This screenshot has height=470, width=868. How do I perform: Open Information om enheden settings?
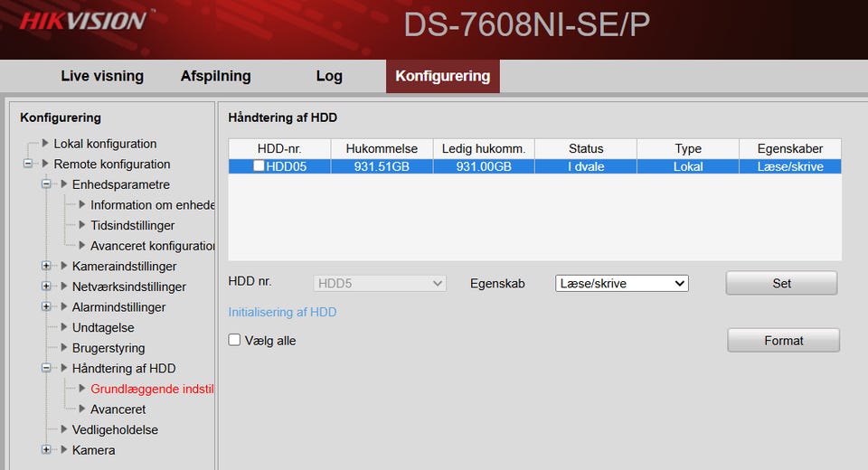[x=152, y=205]
